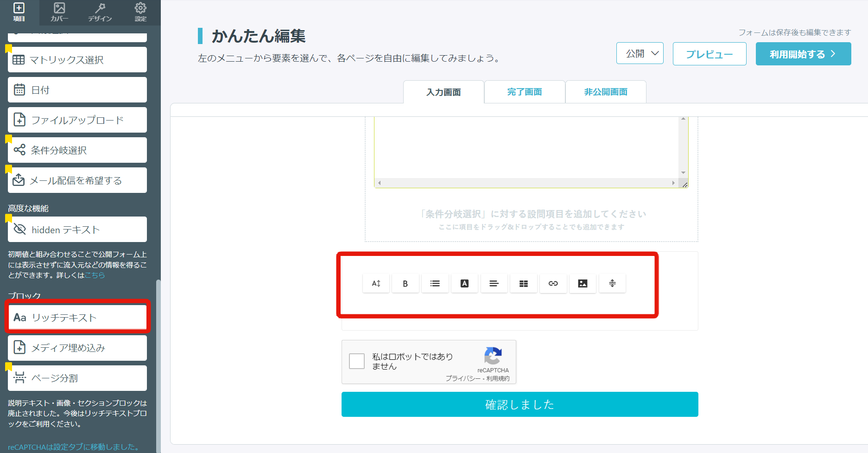Click the reCAPTCHA logo

point(493,356)
